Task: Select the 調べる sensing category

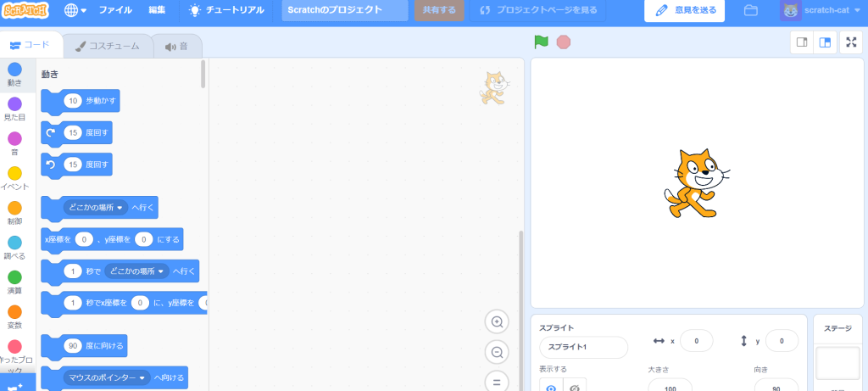Action: (x=15, y=249)
